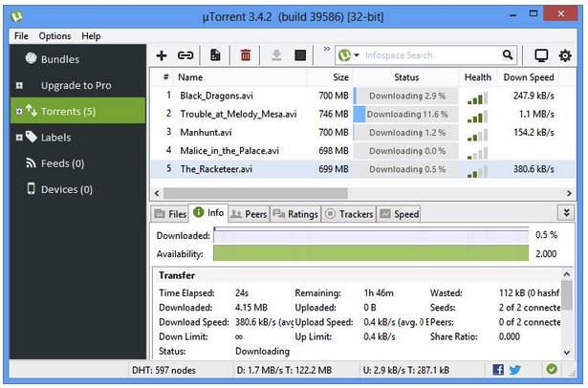Switch to the Ratings tab

295,214
